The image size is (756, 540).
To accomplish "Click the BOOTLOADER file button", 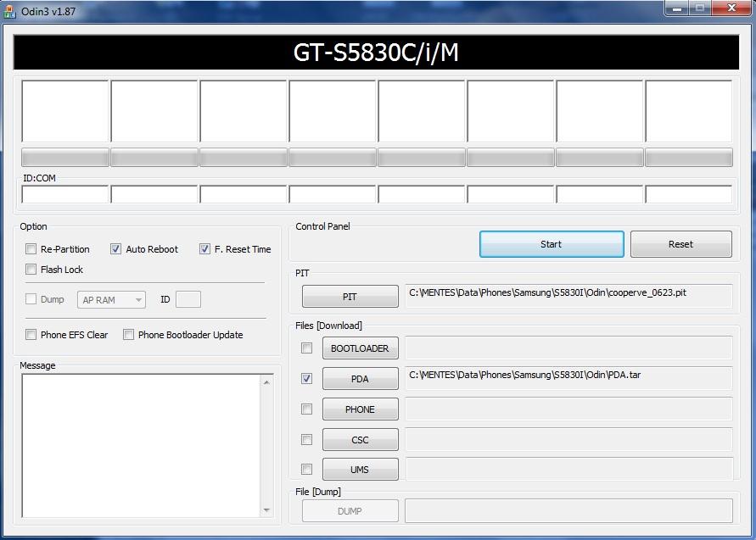I will tap(360, 348).
